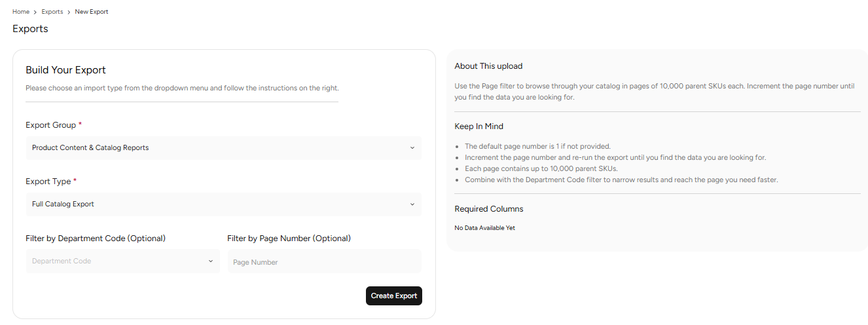
Task: Go to the Home breadcrumb link
Action: click(x=21, y=12)
